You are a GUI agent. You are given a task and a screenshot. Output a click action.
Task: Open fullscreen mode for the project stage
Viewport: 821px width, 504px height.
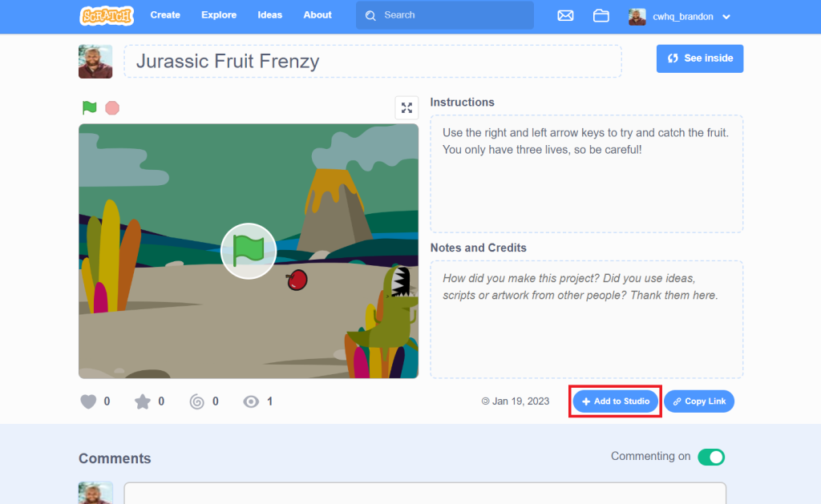[x=406, y=108]
